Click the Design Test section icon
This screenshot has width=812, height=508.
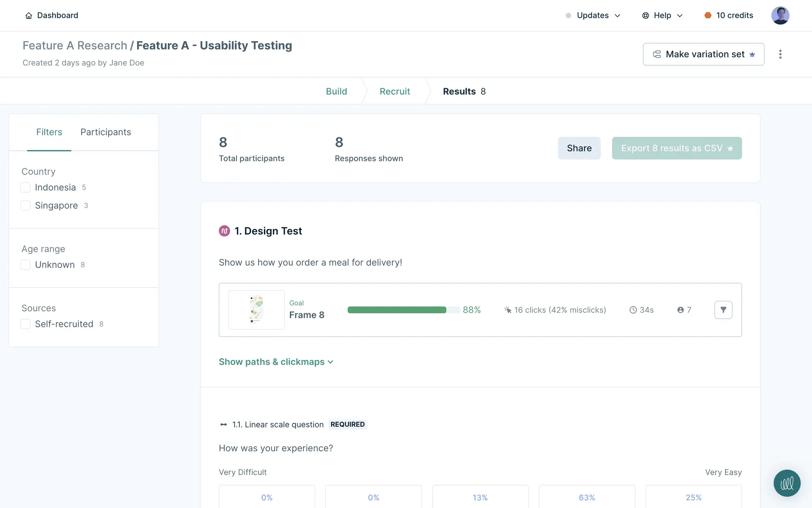coord(224,231)
